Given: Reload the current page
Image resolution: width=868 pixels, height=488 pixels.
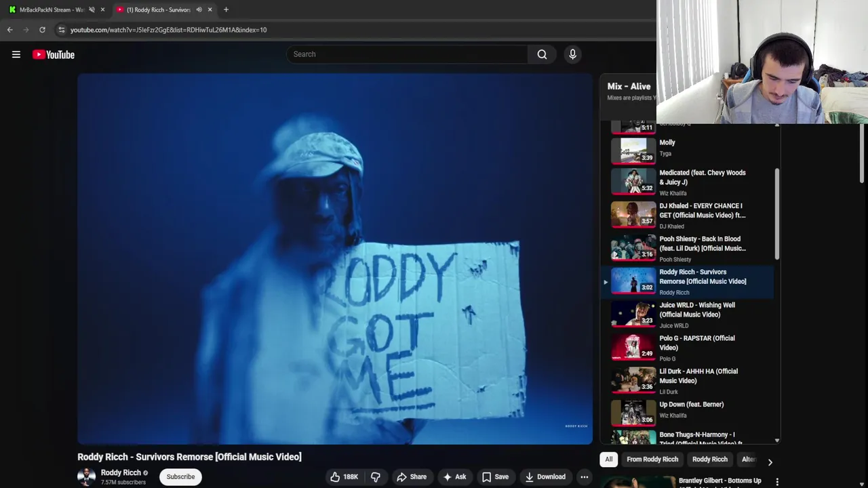Looking at the screenshot, I should (x=42, y=30).
